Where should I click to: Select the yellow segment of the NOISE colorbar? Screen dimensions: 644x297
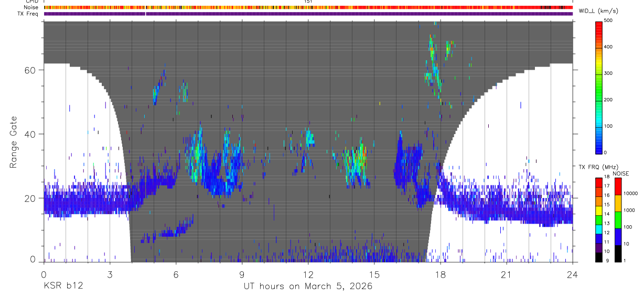(x=618, y=203)
